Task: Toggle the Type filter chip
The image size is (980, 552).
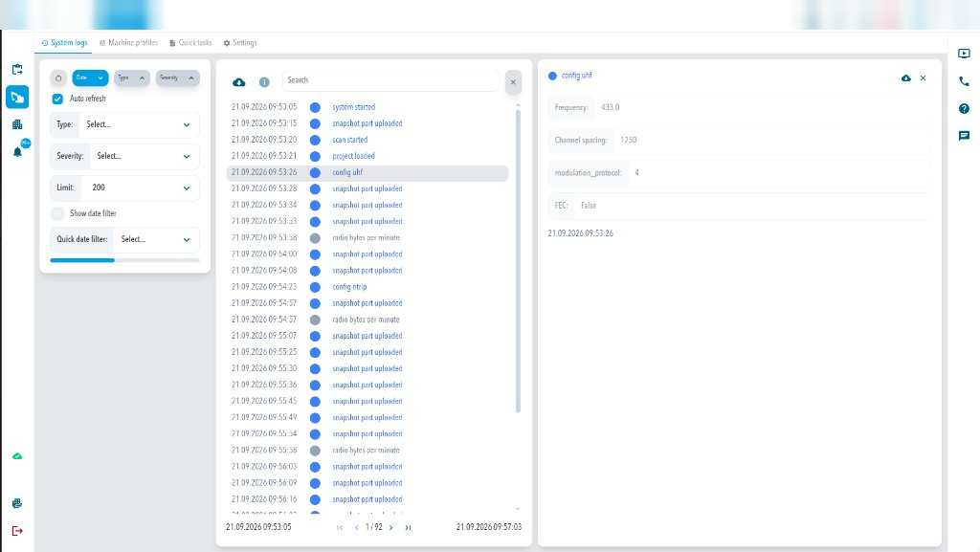Action: 132,78
